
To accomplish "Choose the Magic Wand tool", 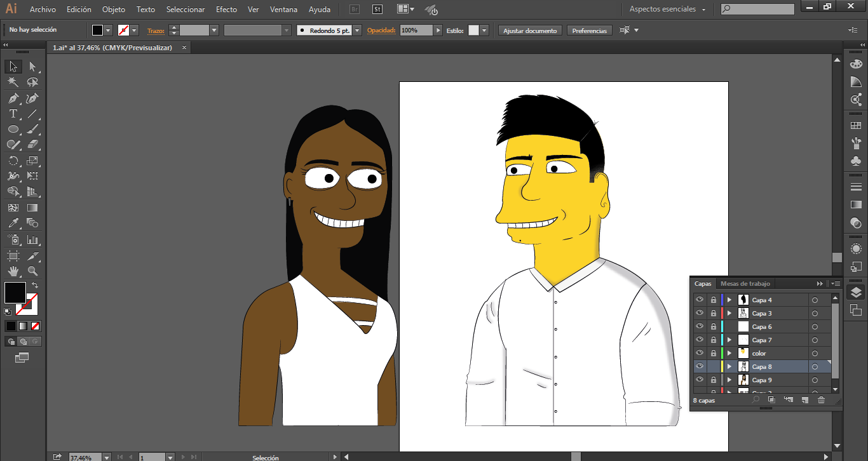I will (x=13, y=83).
